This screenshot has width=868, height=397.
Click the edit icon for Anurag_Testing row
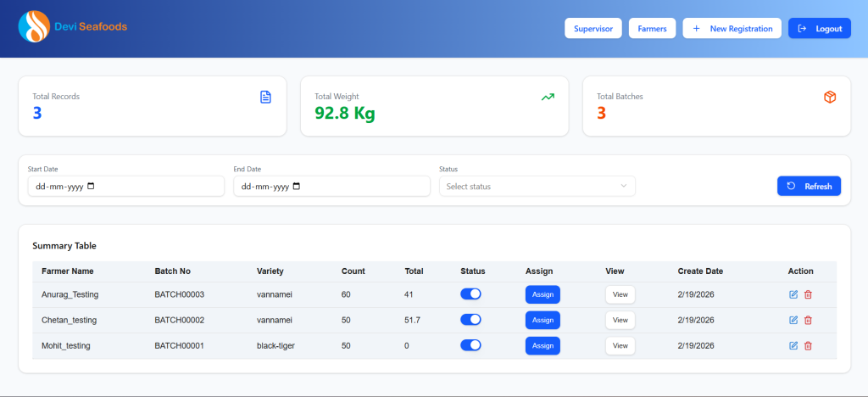coord(793,294)
